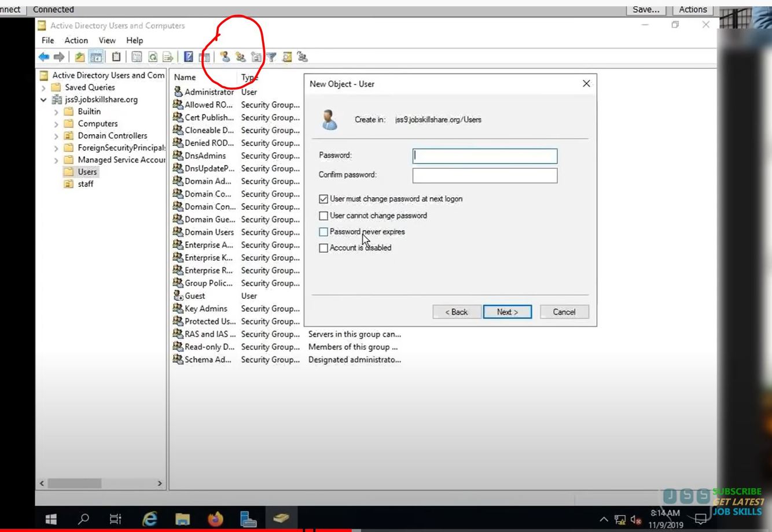Click the tree pane scroll-left arrow
Screen dimensions: 772x532
(42, 483)
